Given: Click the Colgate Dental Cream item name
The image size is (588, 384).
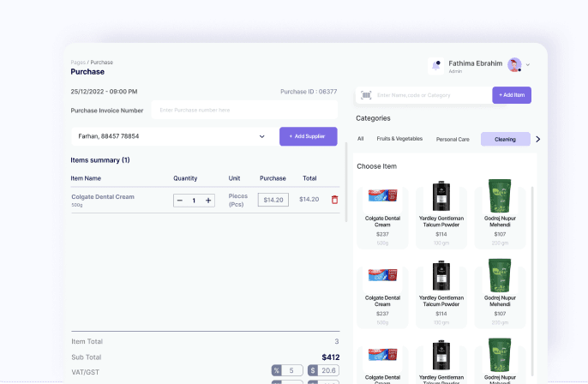Looking at the screenshot, I should coord(103,197).
